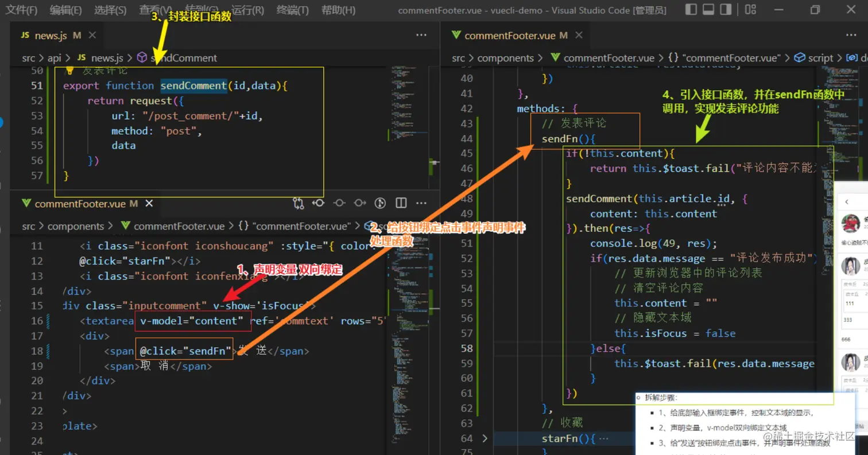Image resolution: width=868 pixels, height=455 pixels.
Task: Click the 取 消 span text on line 19
Action: [154, 365]
